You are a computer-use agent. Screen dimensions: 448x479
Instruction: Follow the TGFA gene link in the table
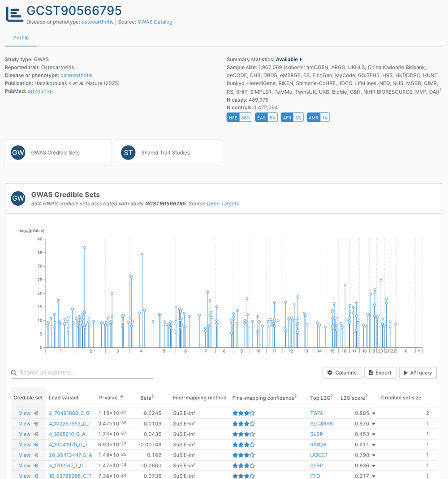tap(318, 413)
